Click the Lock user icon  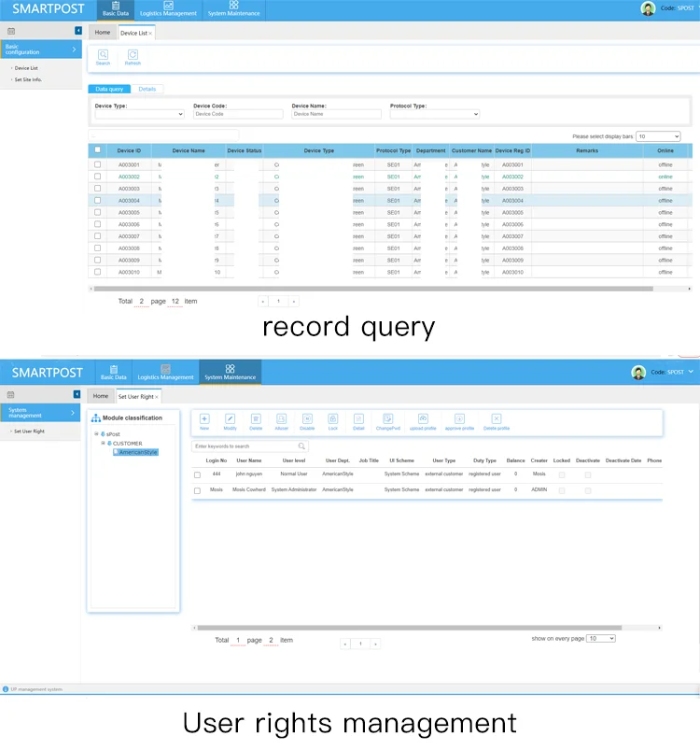333,419
